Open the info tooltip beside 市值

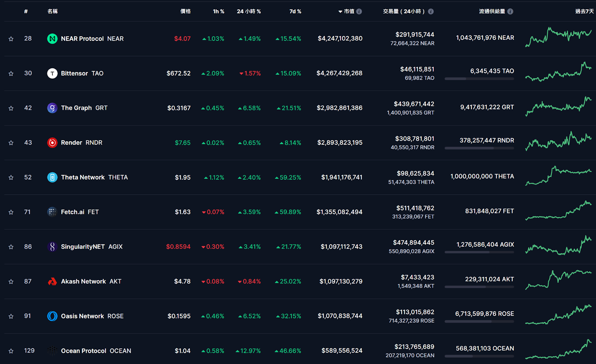tap(359, 12)
